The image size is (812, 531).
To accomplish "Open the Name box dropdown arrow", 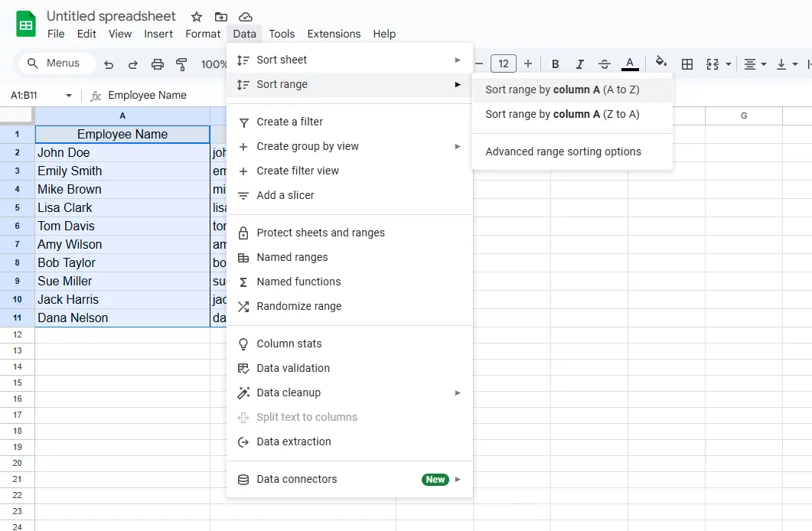I will point(69,96).
